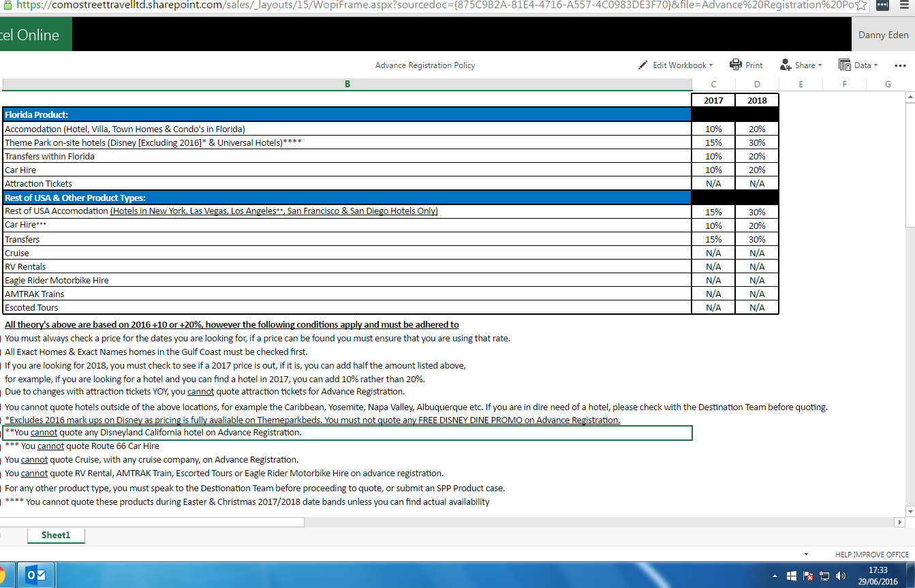Open the volume speaker icon

tap(841, 576)
